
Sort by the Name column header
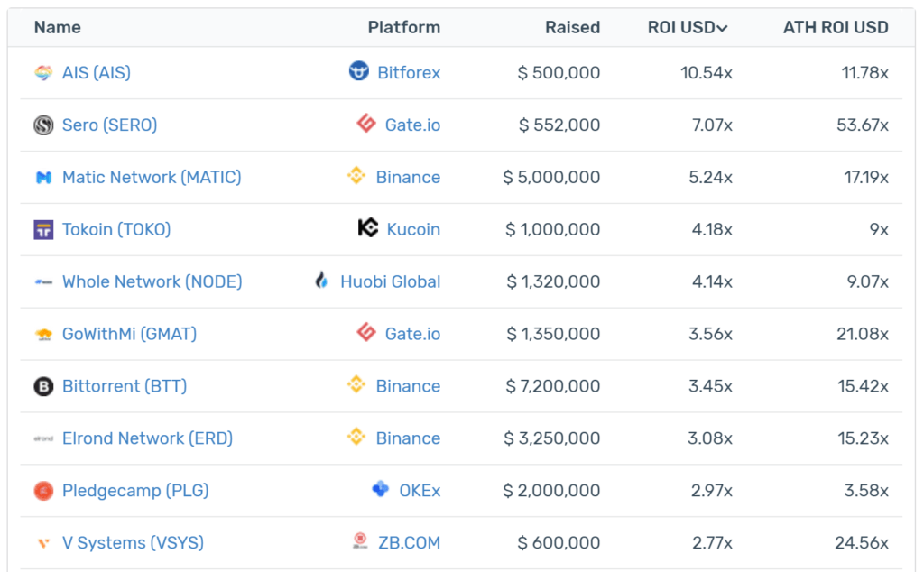(57, 27)
